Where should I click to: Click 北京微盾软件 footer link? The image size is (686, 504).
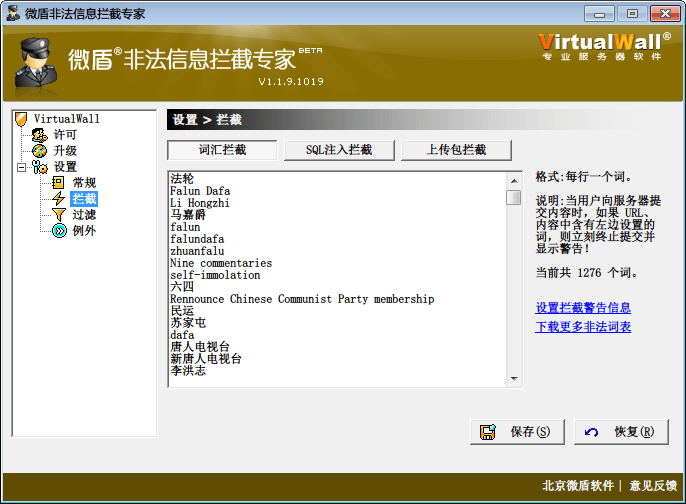578,486
